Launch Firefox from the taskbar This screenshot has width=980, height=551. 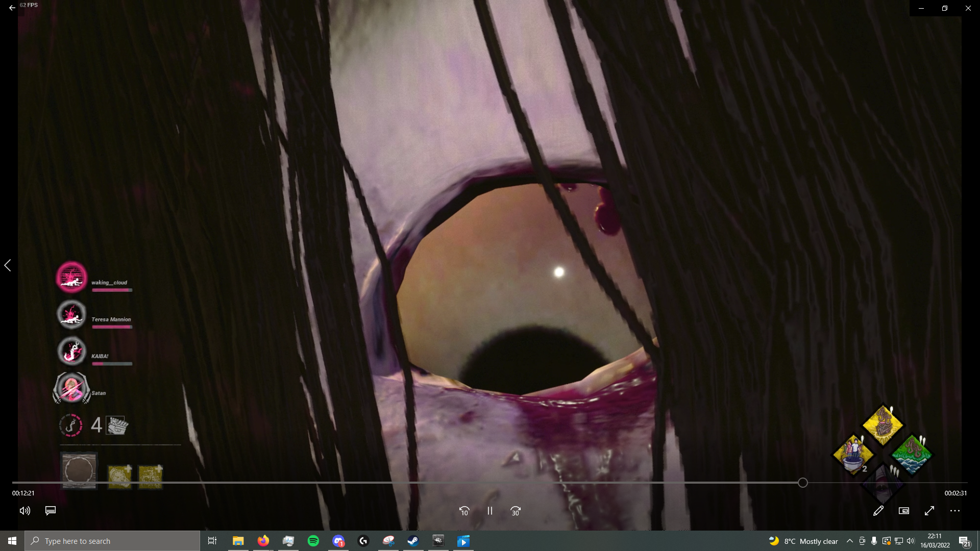[263, 541]
